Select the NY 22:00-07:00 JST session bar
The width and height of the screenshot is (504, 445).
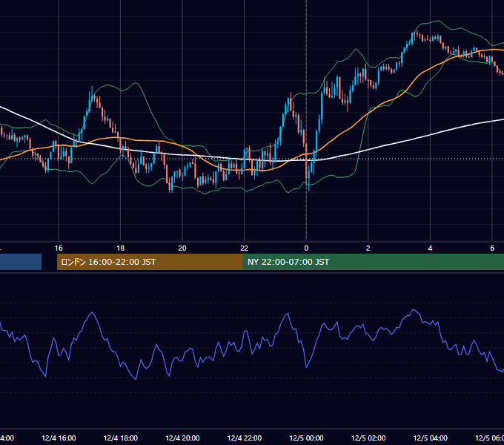point(373,262)
